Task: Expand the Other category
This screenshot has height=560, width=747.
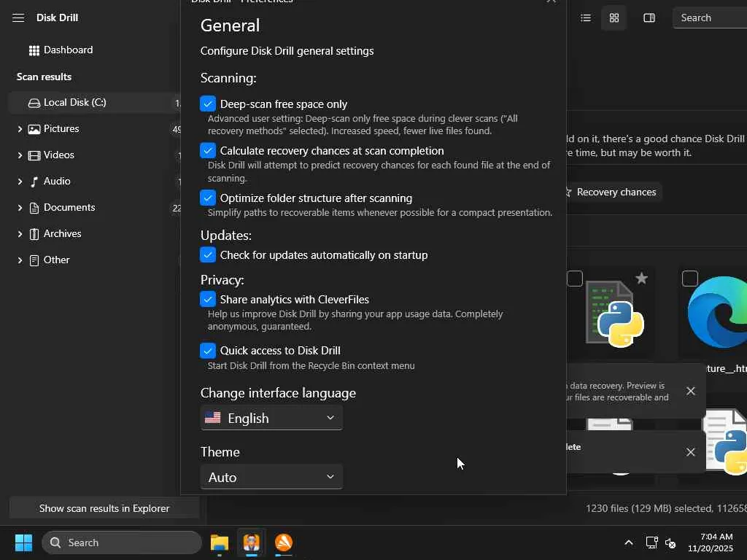Action: [20, 260]
